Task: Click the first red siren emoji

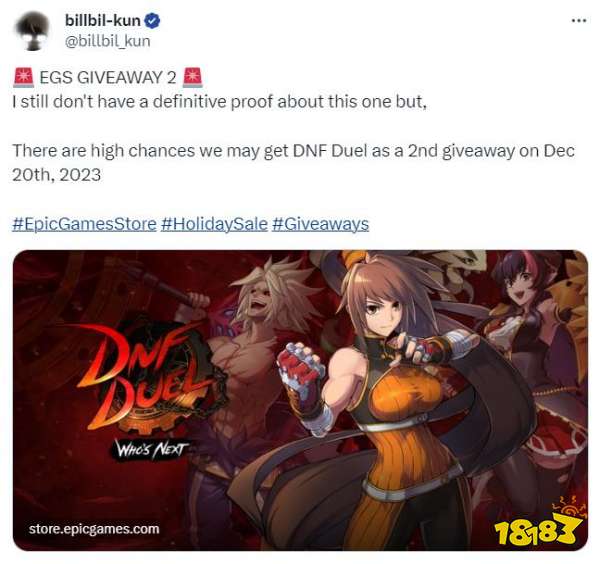Action: click(x=24, y=77)
